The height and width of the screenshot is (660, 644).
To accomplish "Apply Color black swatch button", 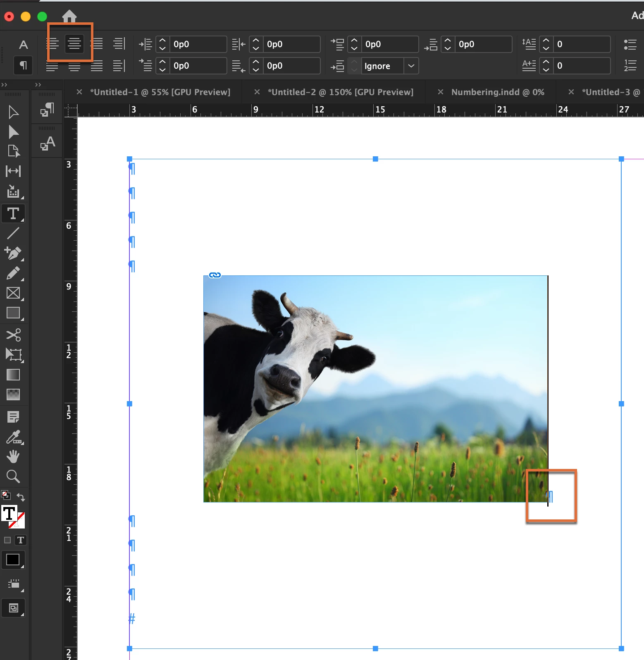I will click(x=13, y=560).
